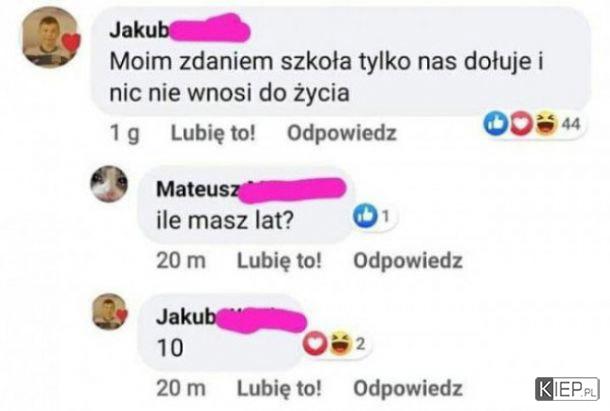
Task: Click the laughing emoji reaction on top comment
Action: click(546, 123)
